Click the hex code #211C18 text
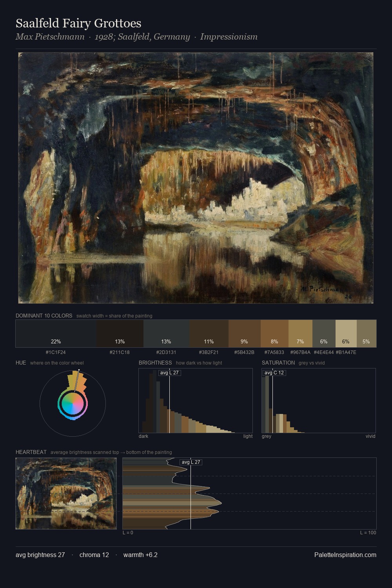This screenshot has height=588, width=392. pyautogui.click(x=120, y=352)
